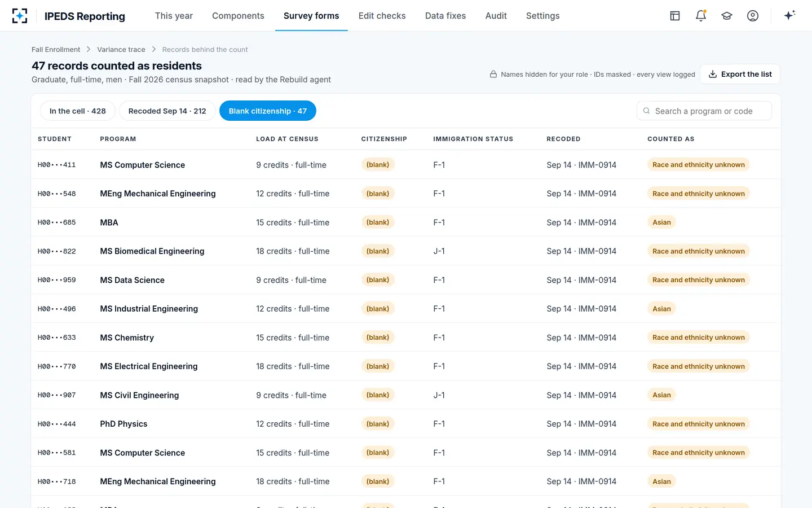
Task: Click 18 credits · full-time for MS Electrical Engineering
Action: (293, 366)
